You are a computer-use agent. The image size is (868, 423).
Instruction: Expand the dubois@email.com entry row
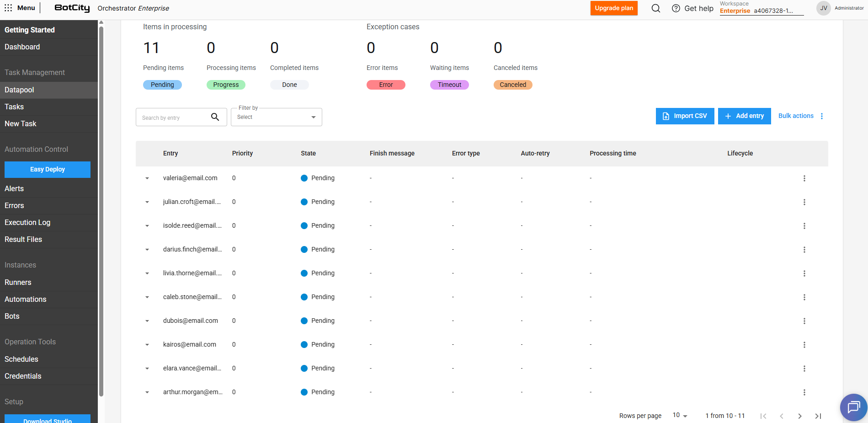click(x=147, y=321)
